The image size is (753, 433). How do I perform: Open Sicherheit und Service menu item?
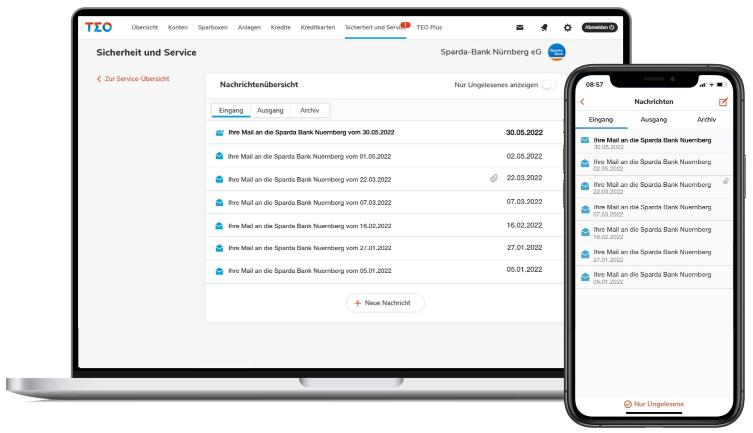375,27
